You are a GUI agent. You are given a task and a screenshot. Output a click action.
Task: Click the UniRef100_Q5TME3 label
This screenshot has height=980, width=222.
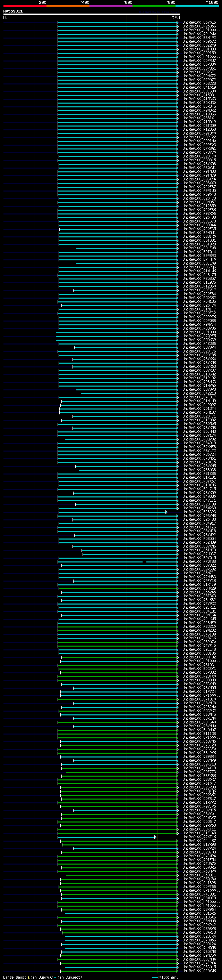(199, 550)
